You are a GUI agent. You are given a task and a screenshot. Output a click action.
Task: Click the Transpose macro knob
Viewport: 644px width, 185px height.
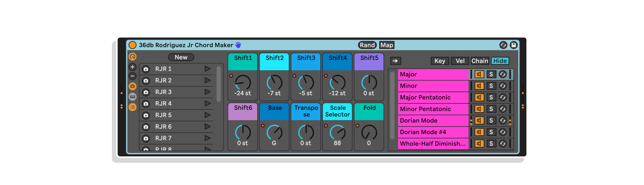(306, 132)
